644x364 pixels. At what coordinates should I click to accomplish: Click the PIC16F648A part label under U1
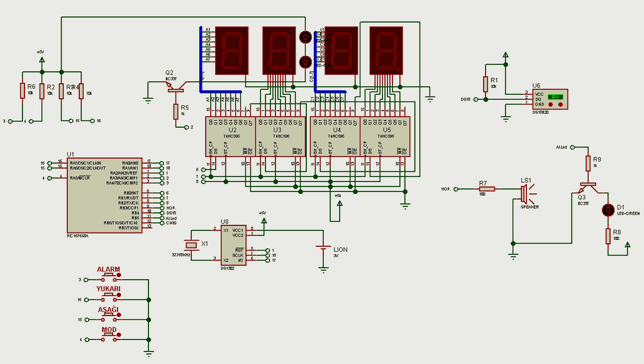pyautogui.click(x=77, y=236)
